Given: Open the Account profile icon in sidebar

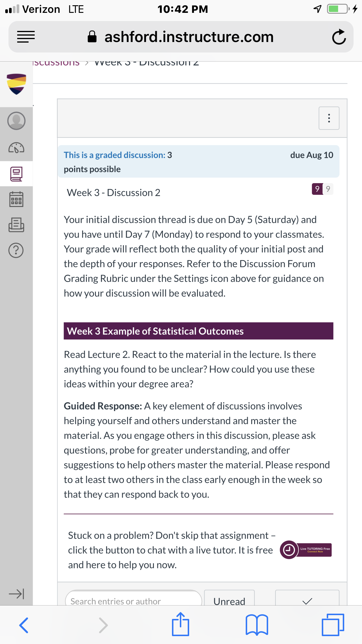Looking at the screenshot, I should 16,121.
